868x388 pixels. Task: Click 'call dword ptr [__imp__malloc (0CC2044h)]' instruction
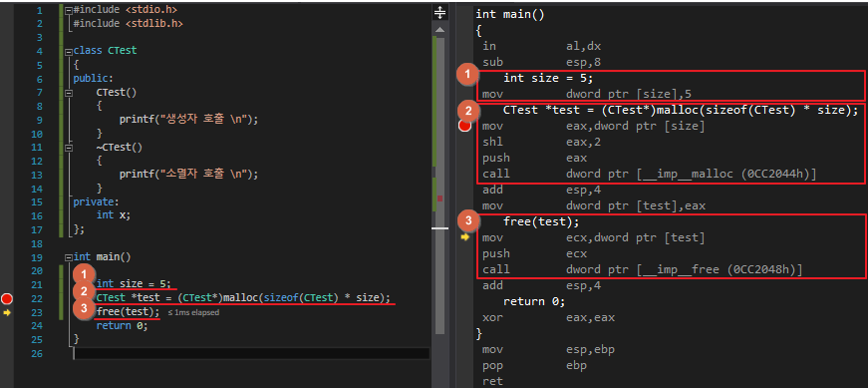pyautogui.click(x=649, y=174)
